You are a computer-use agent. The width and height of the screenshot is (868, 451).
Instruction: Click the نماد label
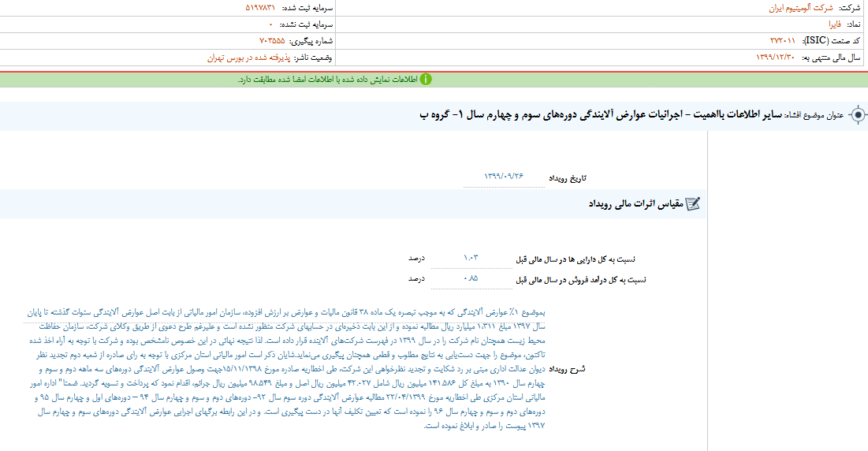point(854,24)
